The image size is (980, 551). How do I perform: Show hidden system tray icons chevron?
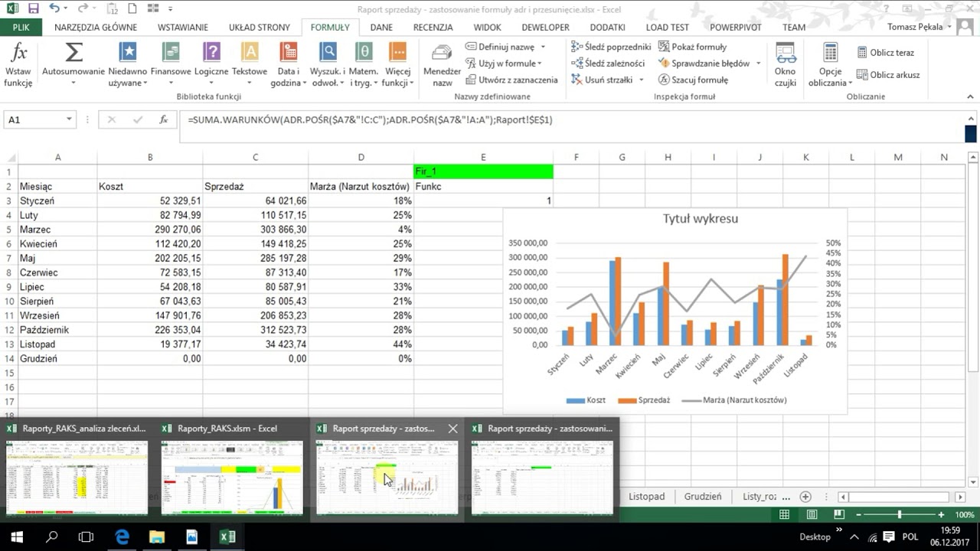pyautogui.click(x=854, y=537)
